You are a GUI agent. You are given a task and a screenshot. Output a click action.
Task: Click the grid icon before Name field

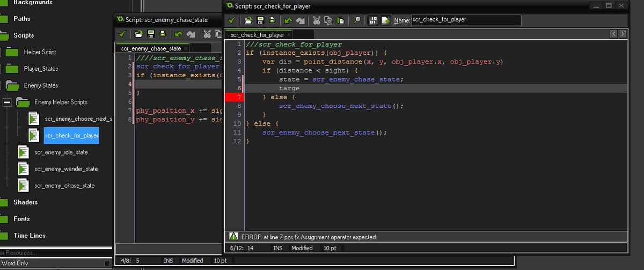pos(374,20)
